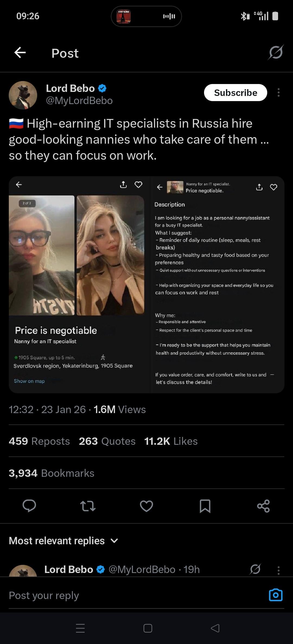Image resolution: width=293 pixels, height=644 pixels.
Task: View the 459 Reposts list
Action: (x=39, y=441)
